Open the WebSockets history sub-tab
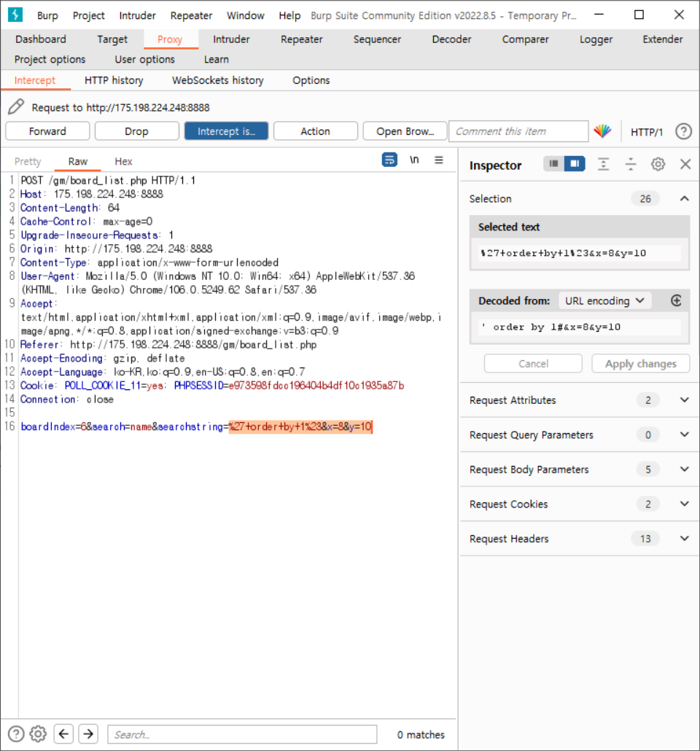 pyautogui.click(x=217, y=80)
